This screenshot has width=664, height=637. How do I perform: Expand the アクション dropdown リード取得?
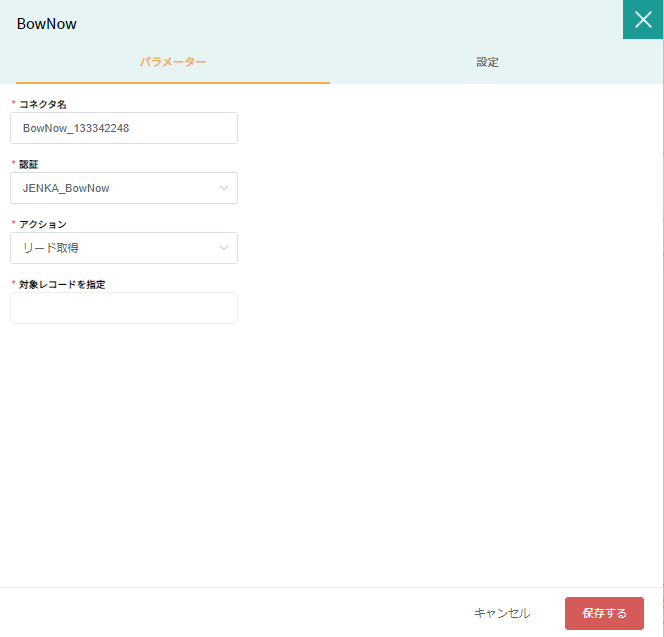(124, 248)
